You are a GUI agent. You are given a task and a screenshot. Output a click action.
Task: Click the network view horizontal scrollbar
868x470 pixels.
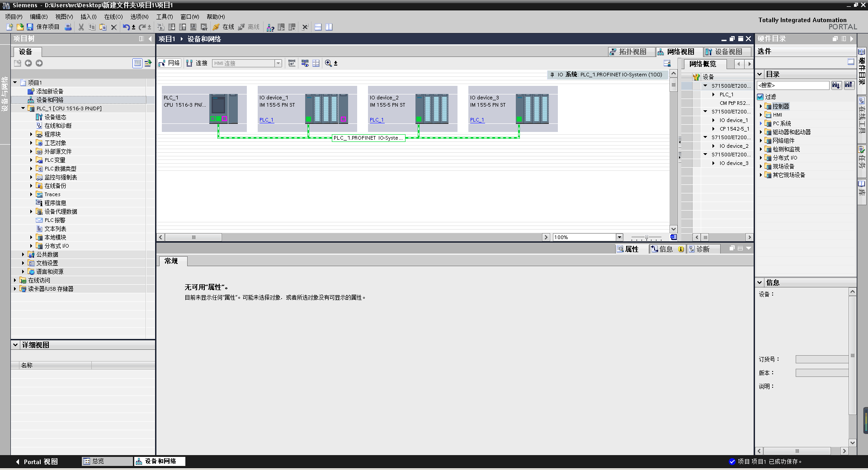point(193,237)
